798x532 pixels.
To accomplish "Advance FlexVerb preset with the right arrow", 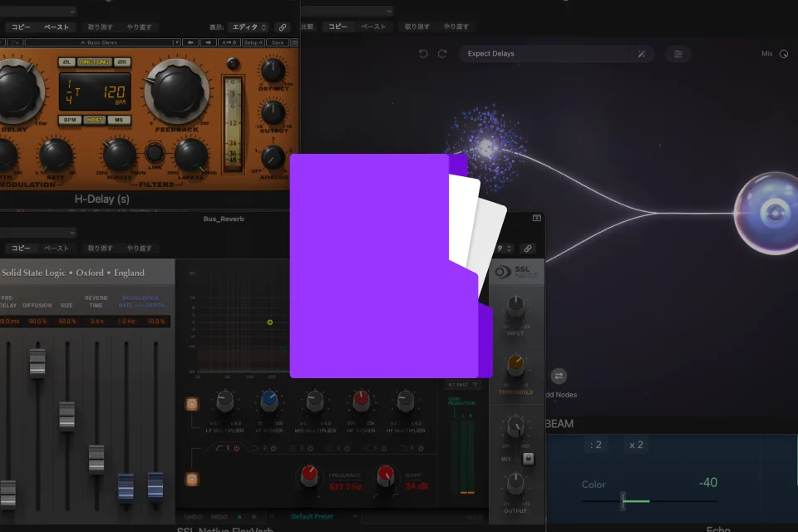I will pos(355,516).
